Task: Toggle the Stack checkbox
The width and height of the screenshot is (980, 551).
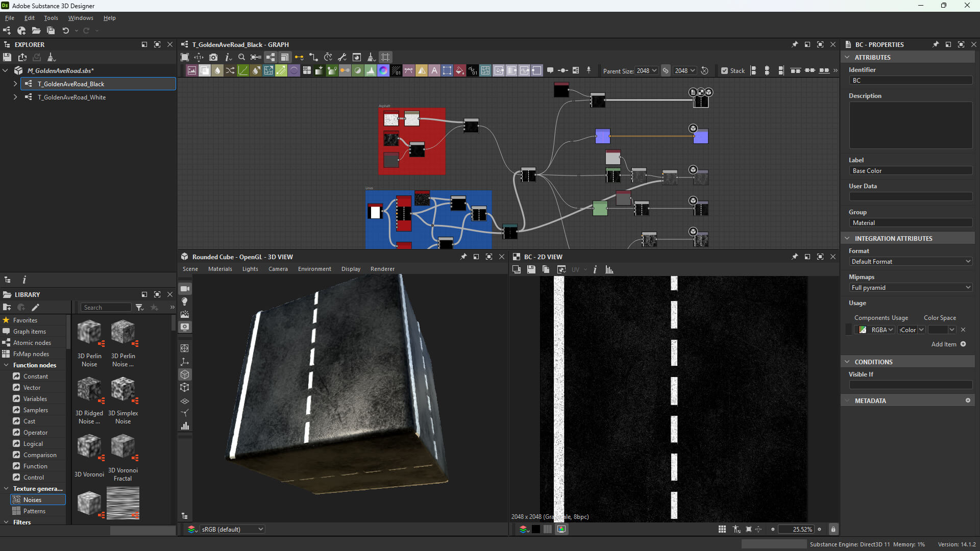Action: tap(724, 71)
